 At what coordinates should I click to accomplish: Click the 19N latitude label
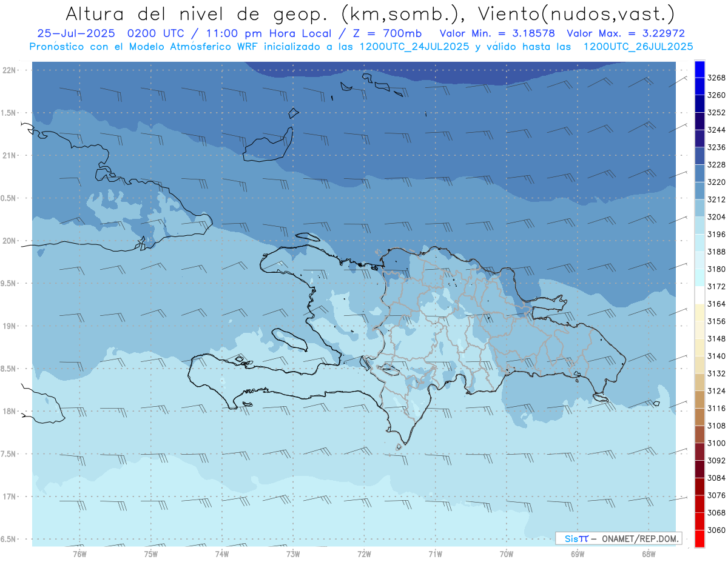tap(10, 326)
